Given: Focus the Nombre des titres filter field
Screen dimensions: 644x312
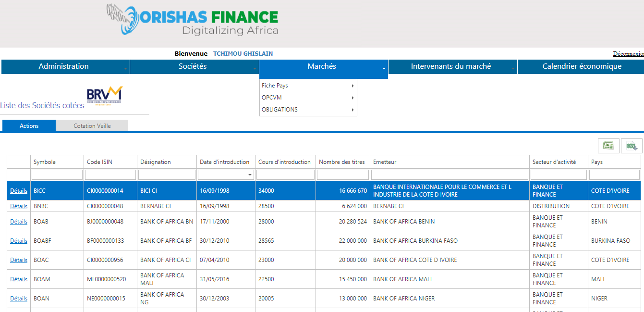Looking at the screenshot, I should pyautogui.click(x=342, y=175).
